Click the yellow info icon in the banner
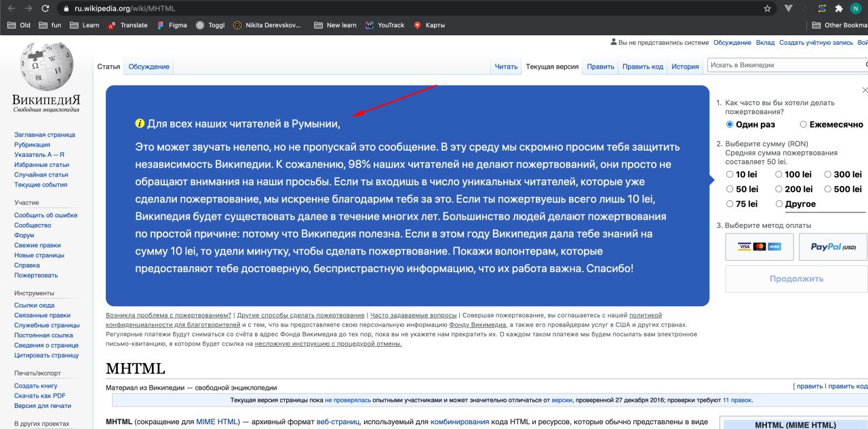This screenshot has height=429, width=868. [x=140, y=124]
